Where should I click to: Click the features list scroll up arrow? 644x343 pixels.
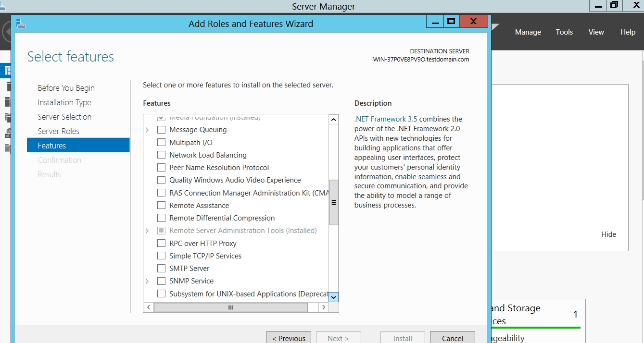333,120
